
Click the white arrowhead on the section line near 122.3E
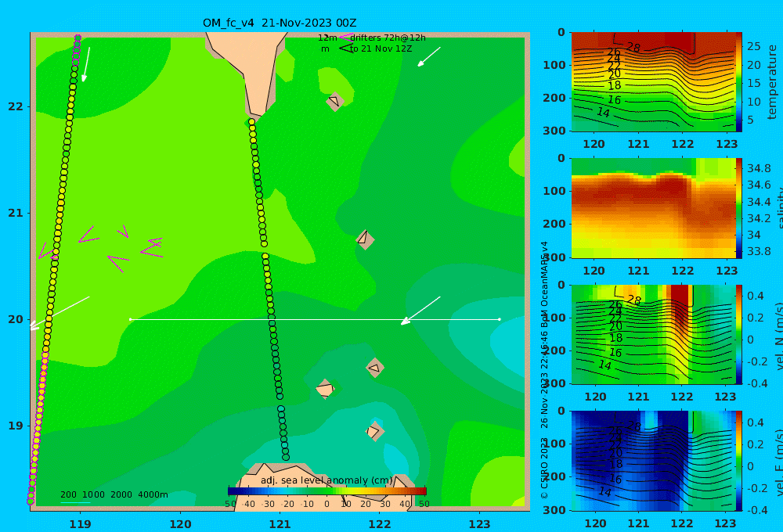pos(406,321)
